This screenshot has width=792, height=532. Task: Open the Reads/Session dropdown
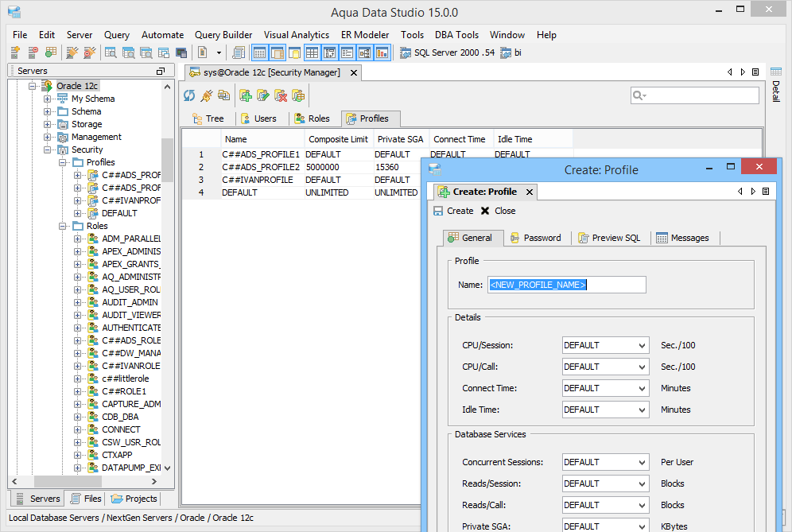[606, 483]
